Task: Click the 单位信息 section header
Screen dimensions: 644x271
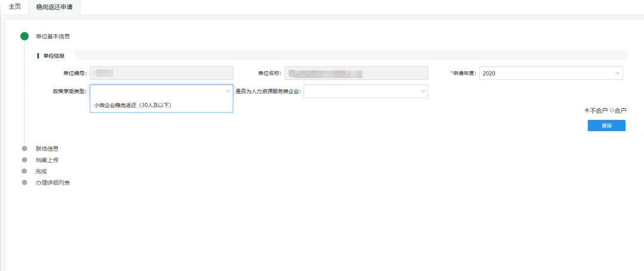Action: (x=54, y=56)
